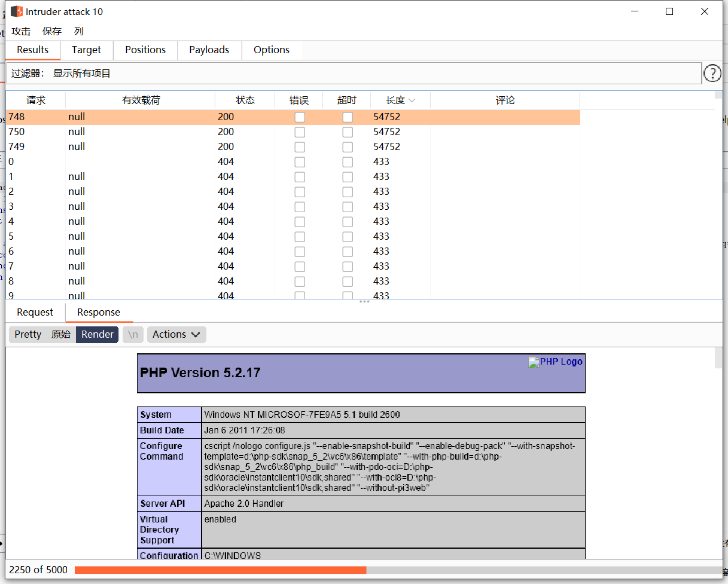Tick the error checkbox for request 750
728x584 pixels.
pos(300,132)
